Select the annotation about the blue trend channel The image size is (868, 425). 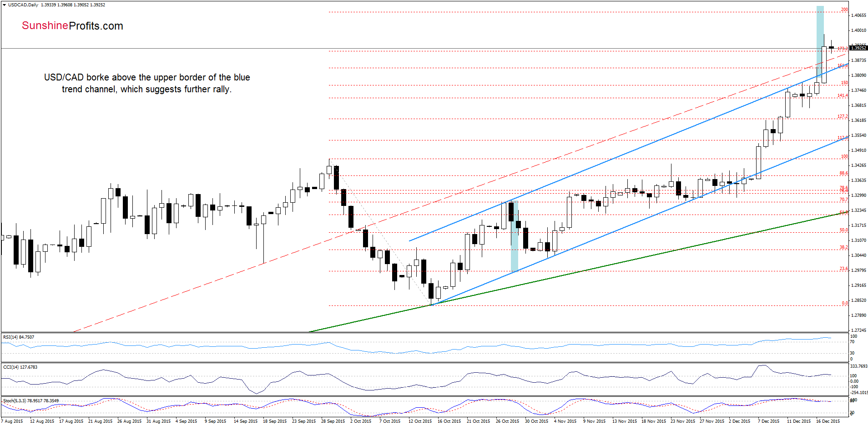click(147, 83)
